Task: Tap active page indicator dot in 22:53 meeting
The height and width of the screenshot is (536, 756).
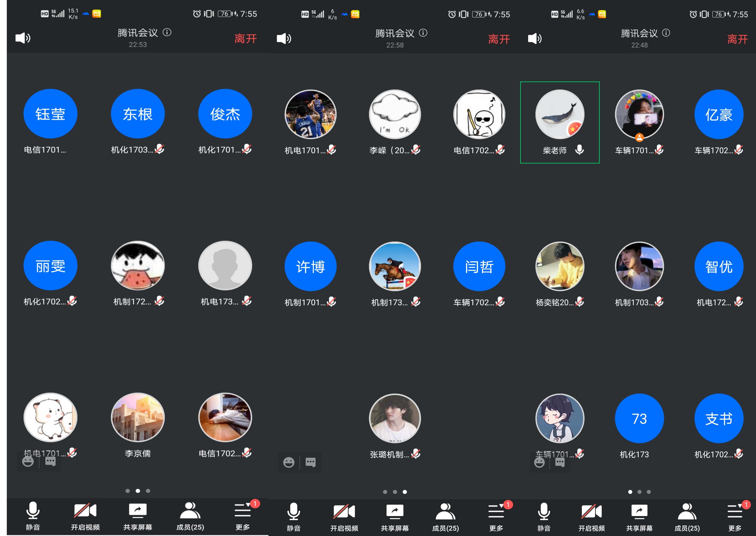Action: click(x=138, y=491)
